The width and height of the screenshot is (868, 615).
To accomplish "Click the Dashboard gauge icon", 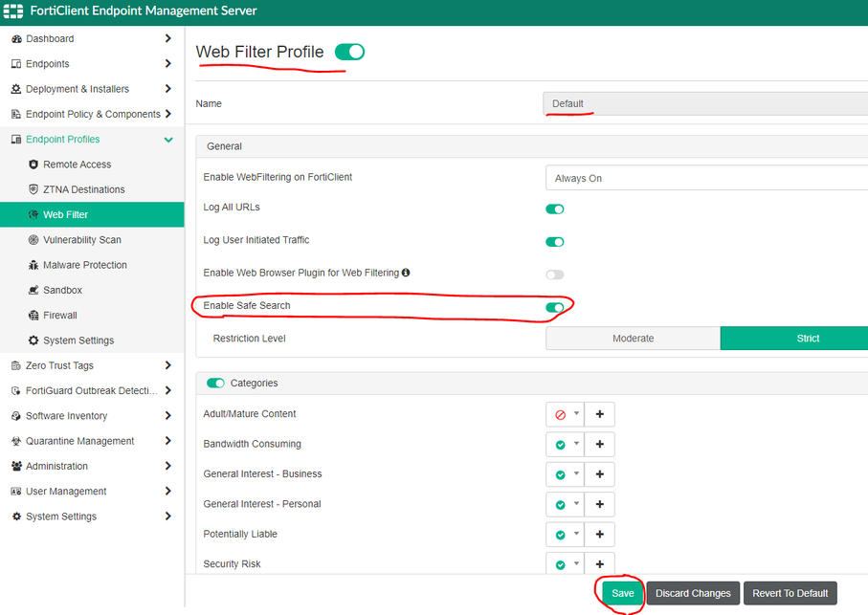I will point(16,39).
